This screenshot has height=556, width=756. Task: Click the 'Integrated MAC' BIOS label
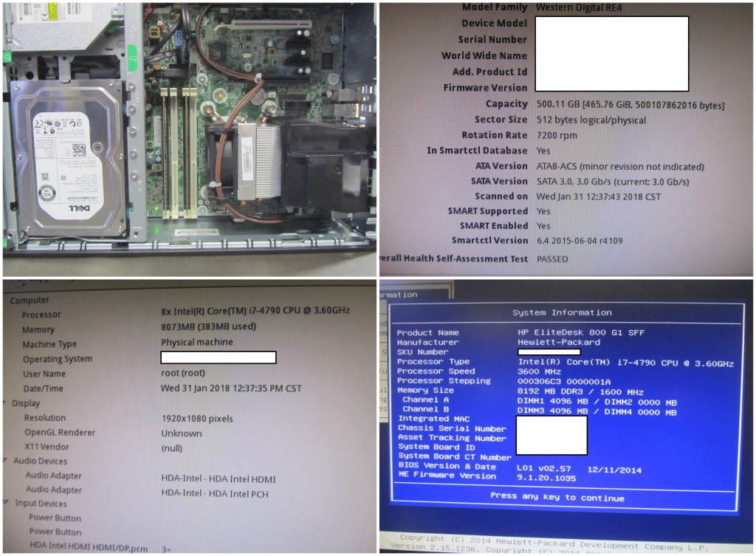click(434, 419)
